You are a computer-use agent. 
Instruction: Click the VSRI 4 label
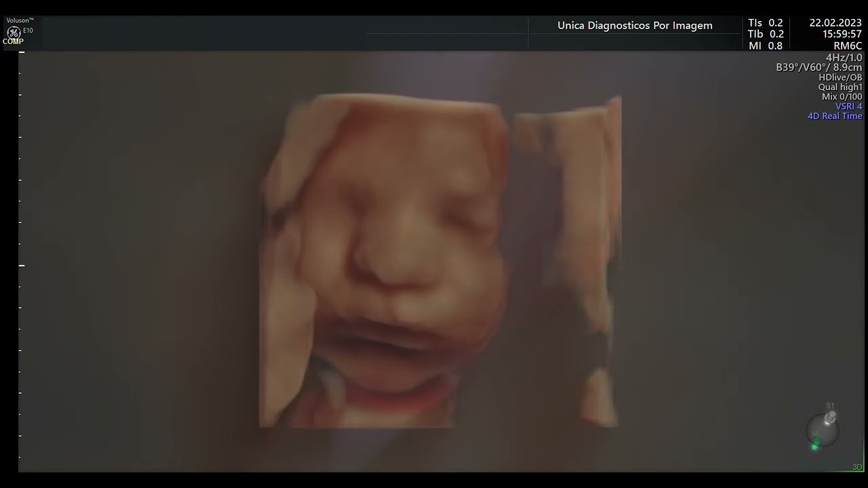pyautogui.click(x=849, y=106)
